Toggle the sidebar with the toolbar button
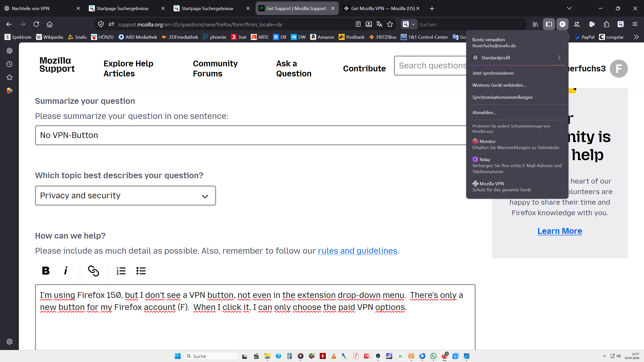Screen dimensions: 644x362 [549, 24]
